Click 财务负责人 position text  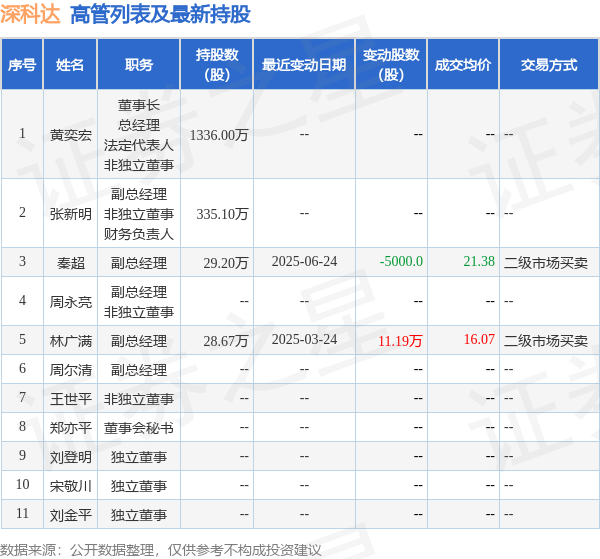pos(139,234)
